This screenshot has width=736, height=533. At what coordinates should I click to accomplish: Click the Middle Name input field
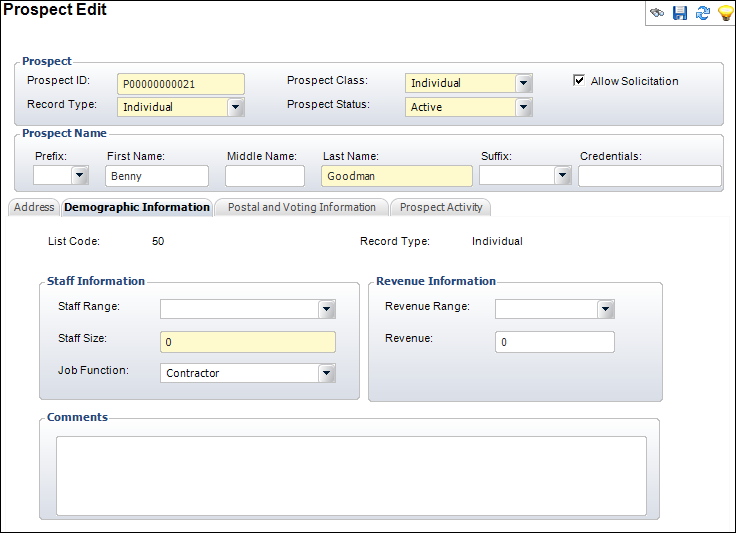[x=265, y=176]
